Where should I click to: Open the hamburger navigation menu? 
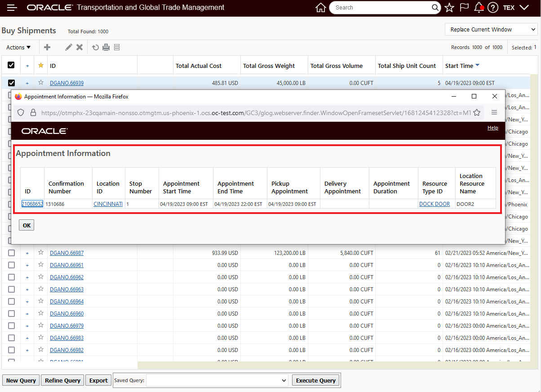[12, 8]
